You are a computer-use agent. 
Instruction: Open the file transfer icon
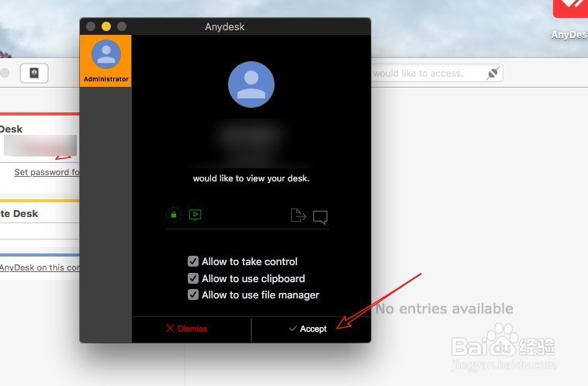click(x=298, y=215)
